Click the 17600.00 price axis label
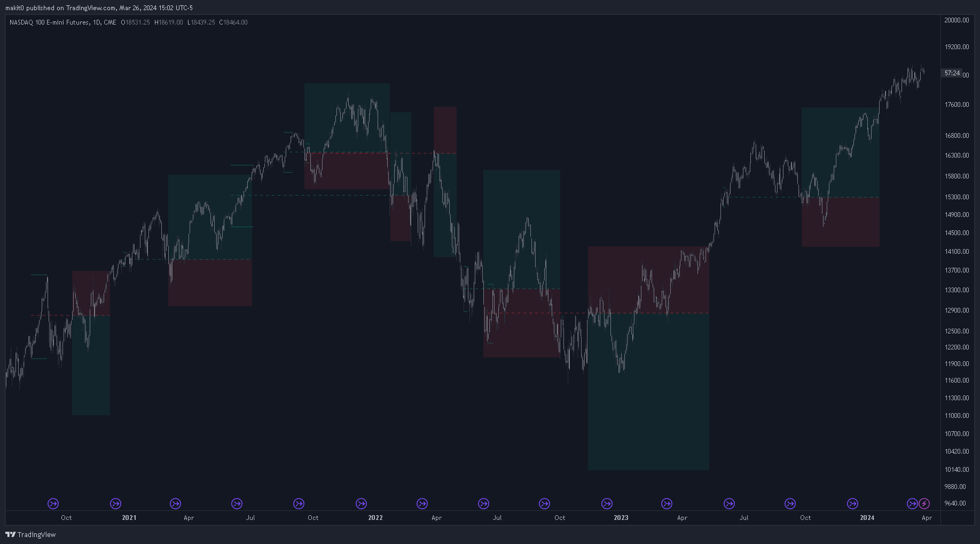Viewport: 980px width, 544px height. (x=957, y=105)
